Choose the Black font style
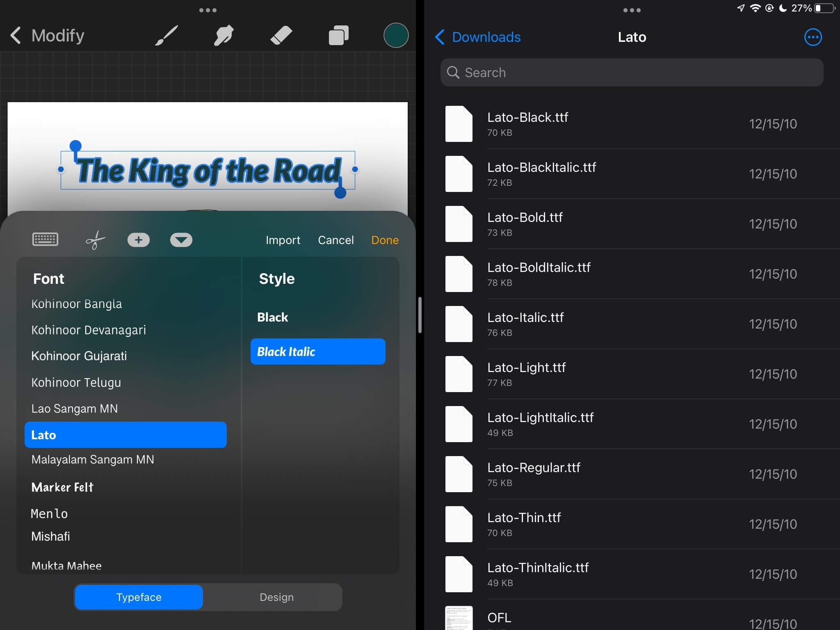The height and width of the screenshot is (630, 840). coord(273,317)
